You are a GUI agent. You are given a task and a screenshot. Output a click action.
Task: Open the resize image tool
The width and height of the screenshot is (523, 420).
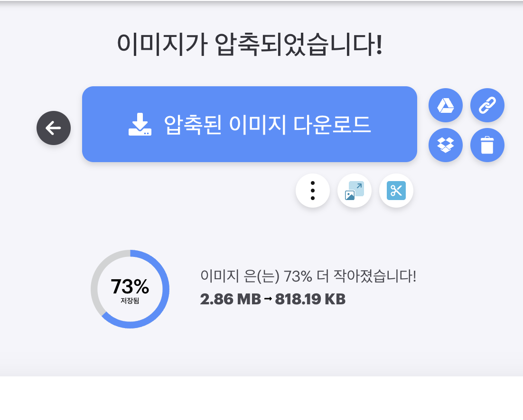[x=354, y=190]
